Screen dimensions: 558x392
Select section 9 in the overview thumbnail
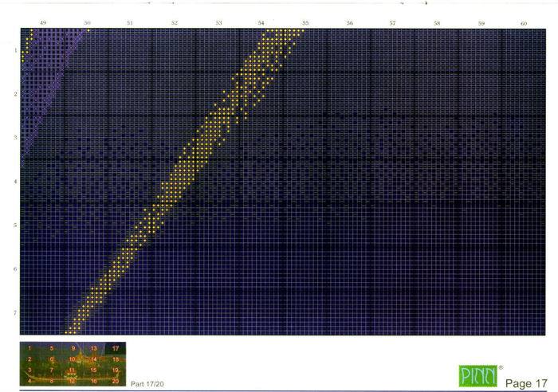(x=73, y=348)
